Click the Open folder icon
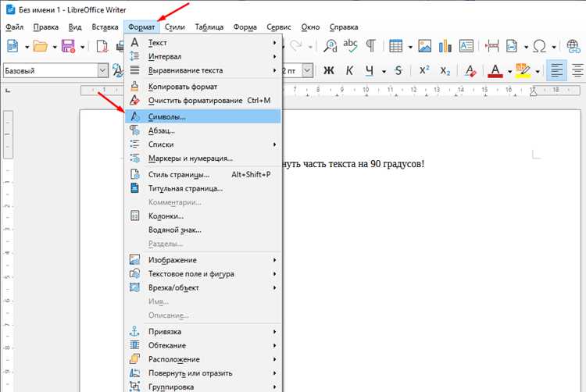The width and height of the screenshot is (586, 392). click(41, 46)
